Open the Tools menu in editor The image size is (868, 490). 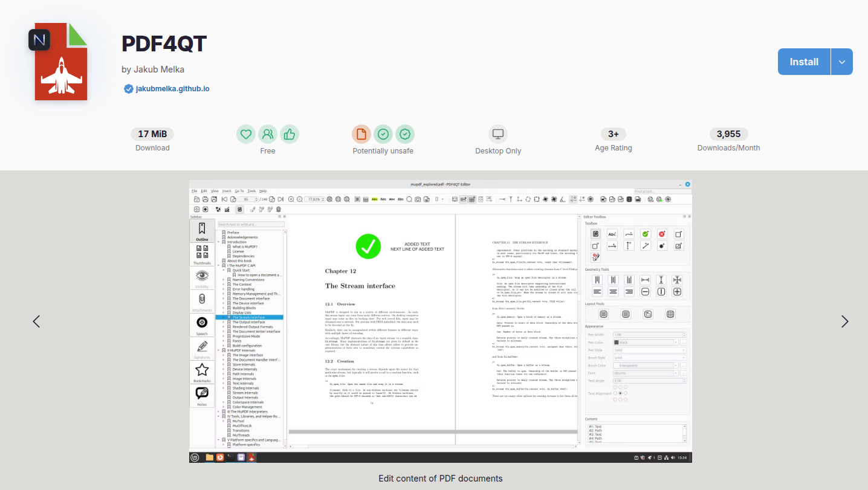tap(251, 191)
